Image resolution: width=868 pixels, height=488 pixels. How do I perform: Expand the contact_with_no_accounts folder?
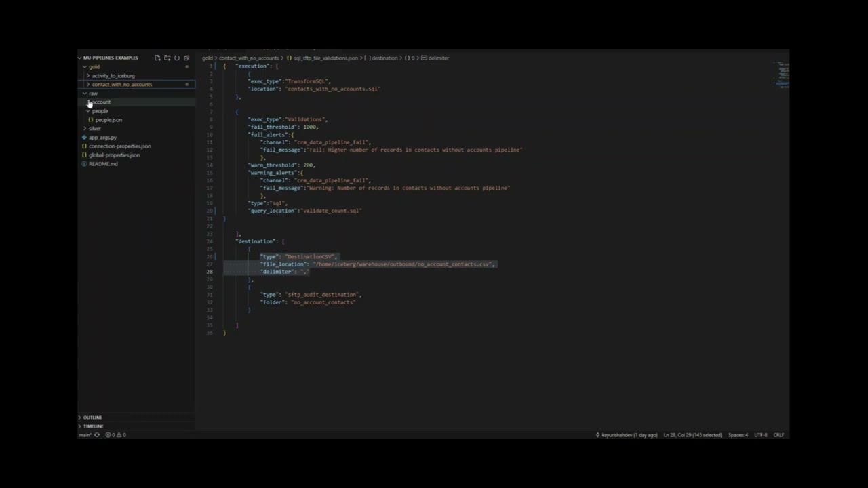(122, 85)
